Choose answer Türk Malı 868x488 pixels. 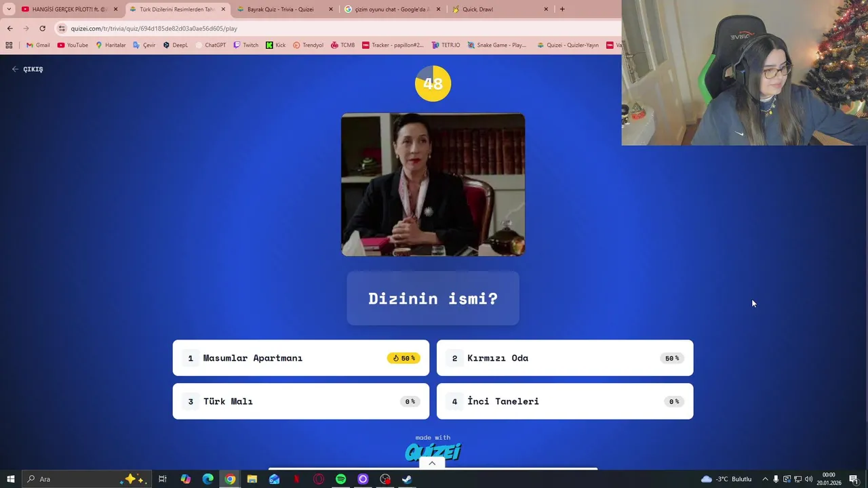pyautogui.click(x=301, y=401)
